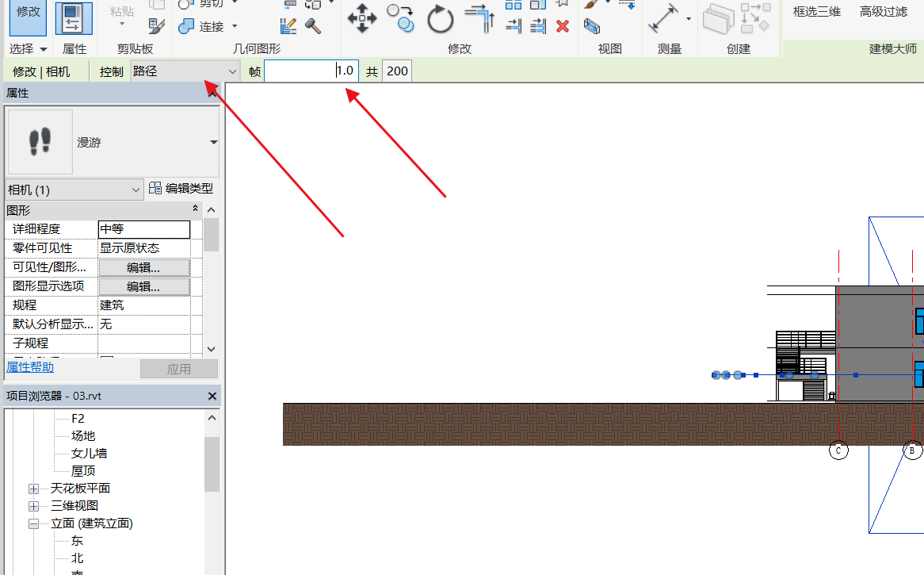Click the Match Type Properties paintbrush icon
Image resolution: width=924 pixels, height=575 pixels.
157,26
